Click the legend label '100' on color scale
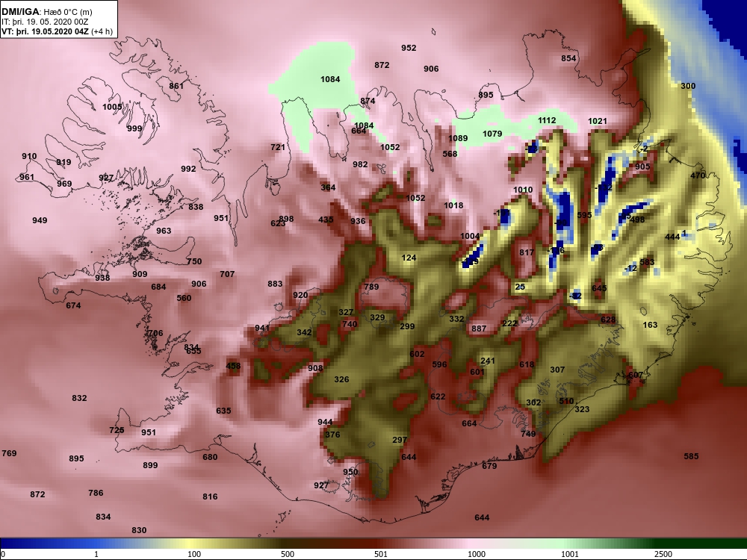 point(194,554)
